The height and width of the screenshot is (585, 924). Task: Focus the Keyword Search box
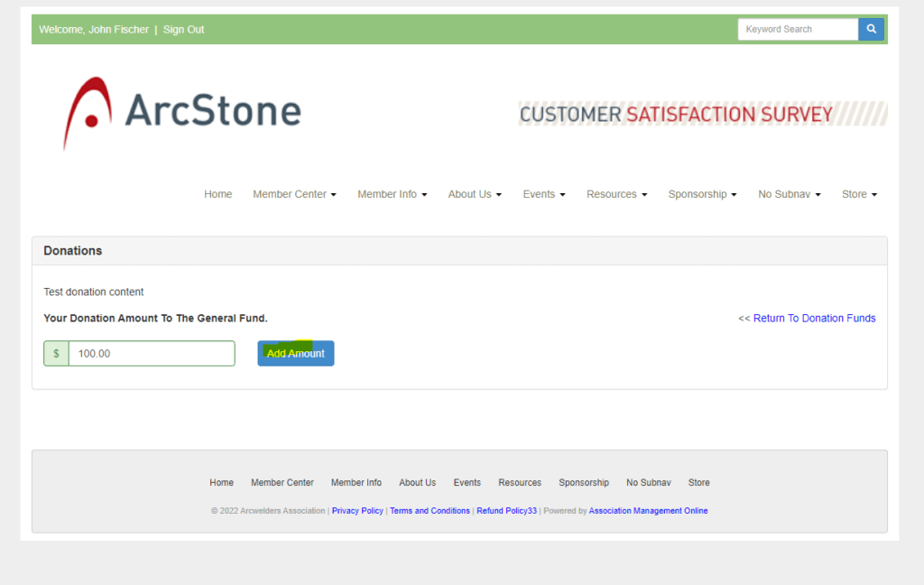798,29
